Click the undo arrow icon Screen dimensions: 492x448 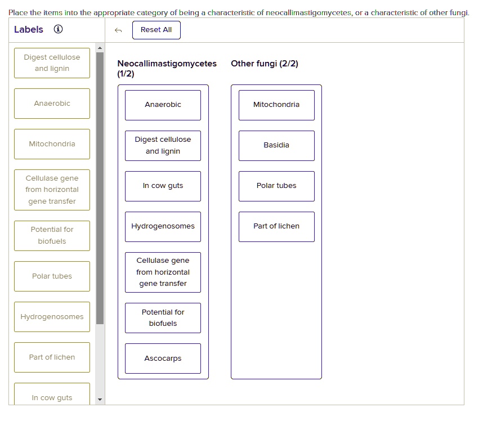[x=118, y=30]
